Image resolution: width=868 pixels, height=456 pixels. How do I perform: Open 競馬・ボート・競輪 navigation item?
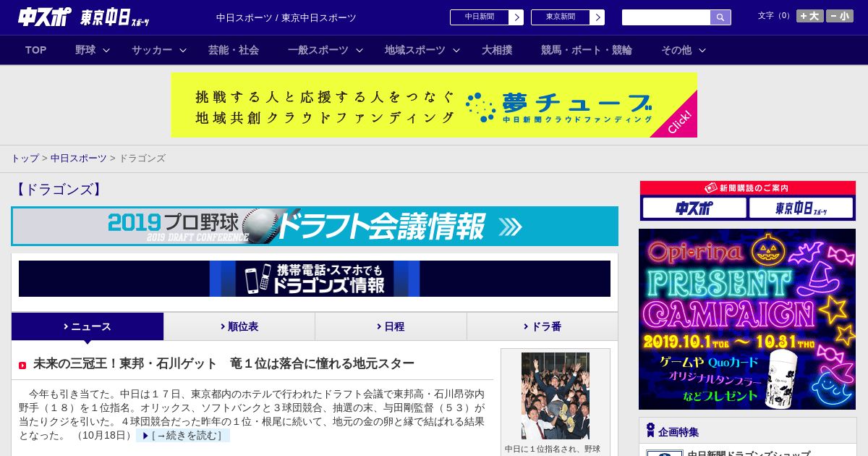tap(587, 50)
